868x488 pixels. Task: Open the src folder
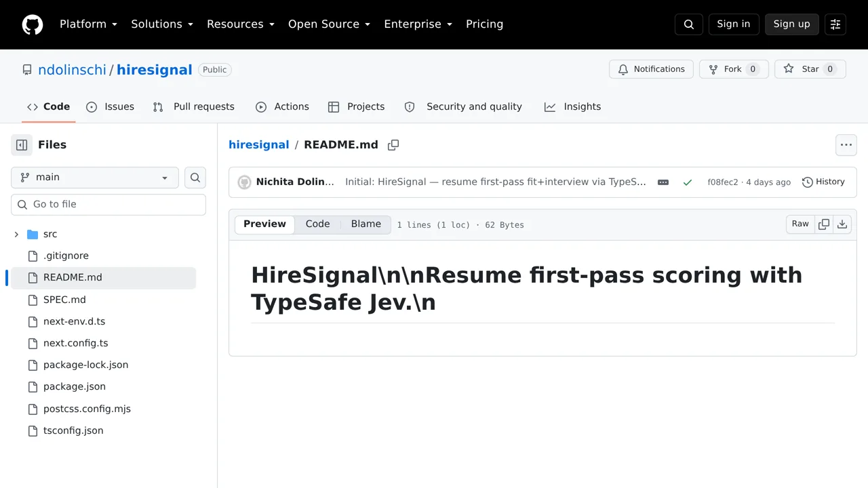(x=50, y=235)
